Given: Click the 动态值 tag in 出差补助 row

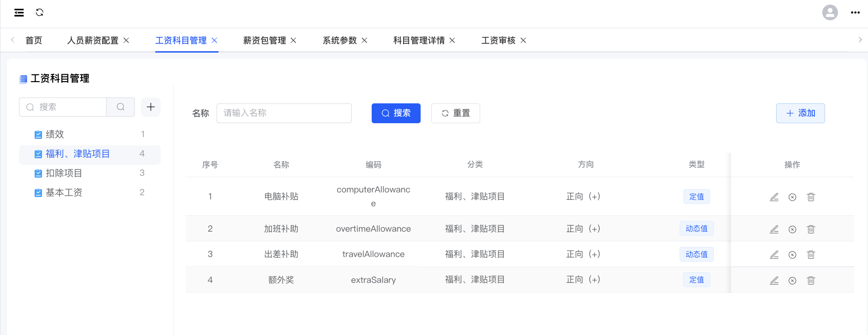Looking at the screenshot, I should tap(696, 254).
